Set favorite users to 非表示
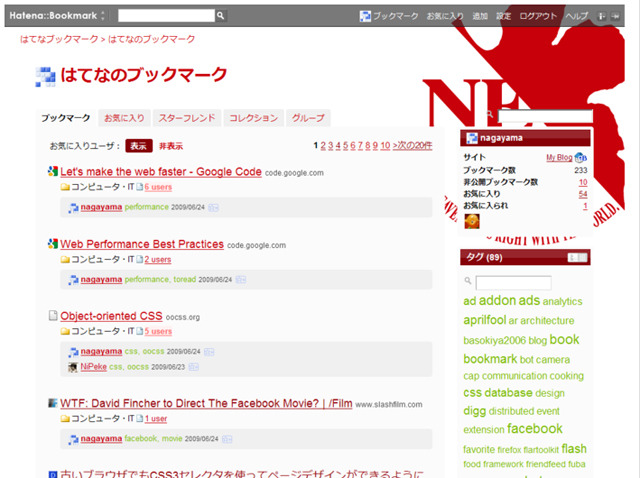Viewport: 640px width, 478px height. (171, 146)
